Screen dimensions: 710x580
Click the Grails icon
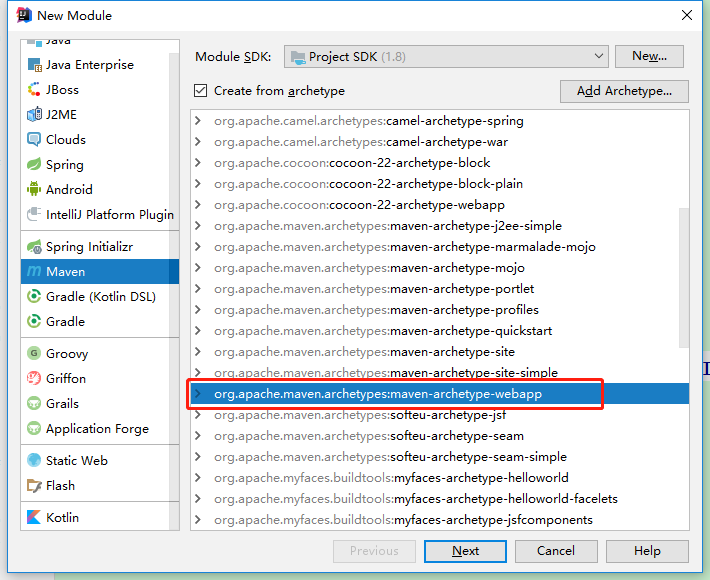(34, 403)
